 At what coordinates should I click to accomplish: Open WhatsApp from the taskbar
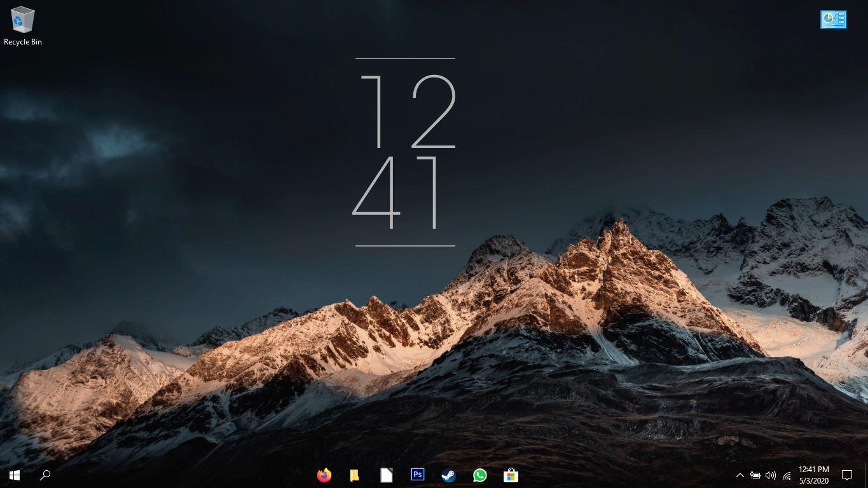(479, 475)
